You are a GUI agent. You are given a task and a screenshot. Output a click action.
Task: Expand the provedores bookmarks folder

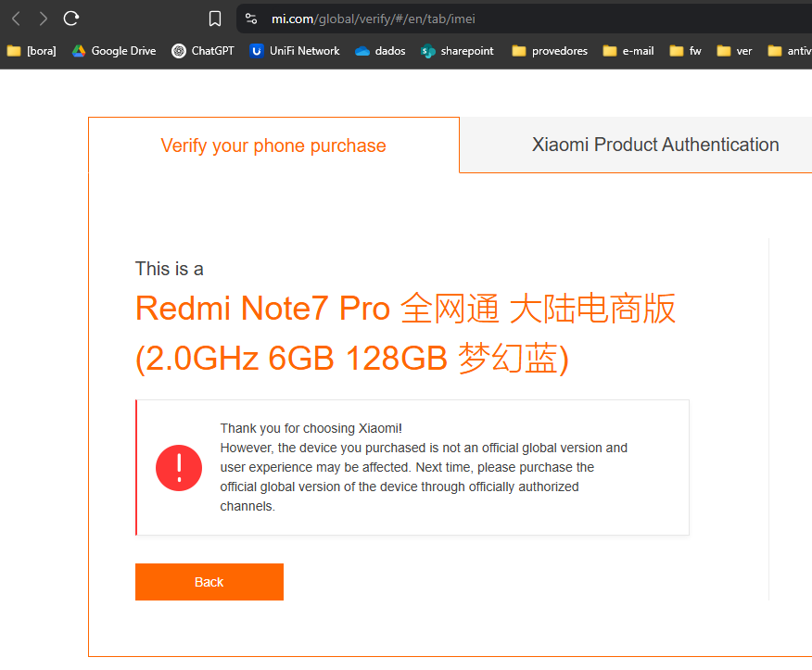pyautogui.click(x=550, y=51)
